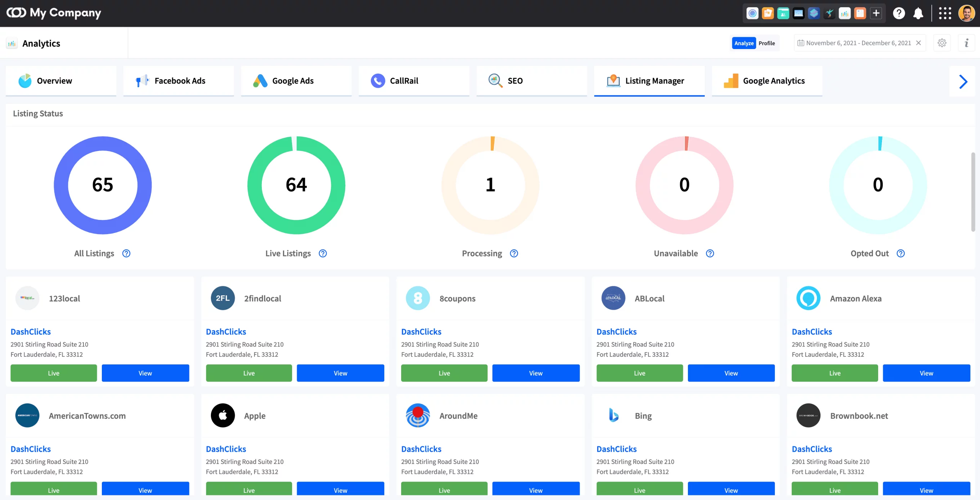Click help icon next to Processing
Image resolution: width=980 pixels, height=500 pixels.
point(514,253)
